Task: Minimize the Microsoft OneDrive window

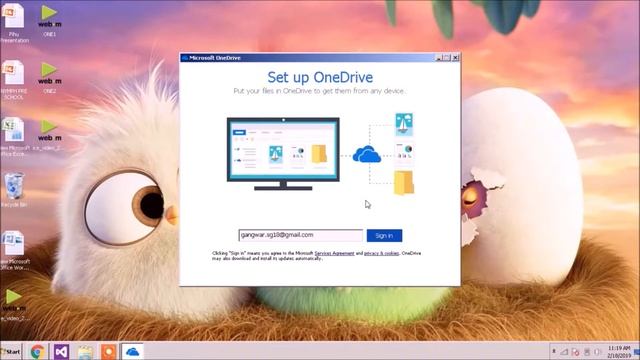Action: (439, 58)
